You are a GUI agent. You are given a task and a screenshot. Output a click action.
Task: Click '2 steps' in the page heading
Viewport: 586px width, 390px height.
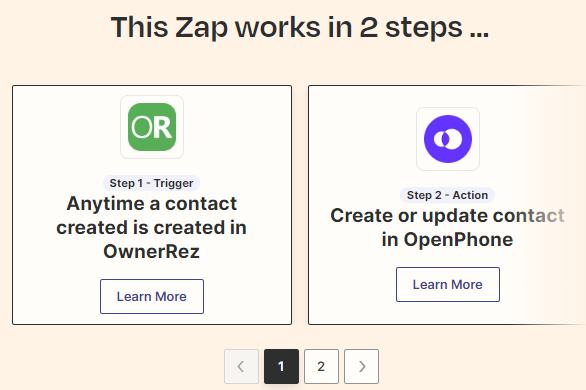(x=411, y=28)
